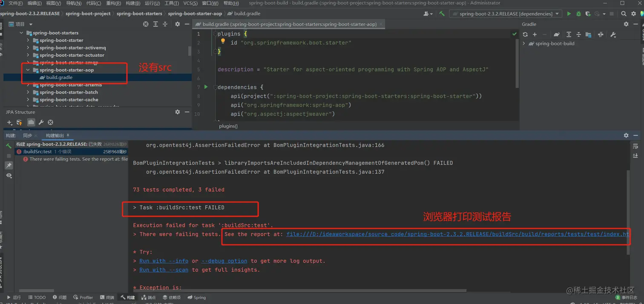The width and height of the screenshot is (644, 304).
Task: Expand the spring-boot-starter-activemq node
Action: point(28,48)
